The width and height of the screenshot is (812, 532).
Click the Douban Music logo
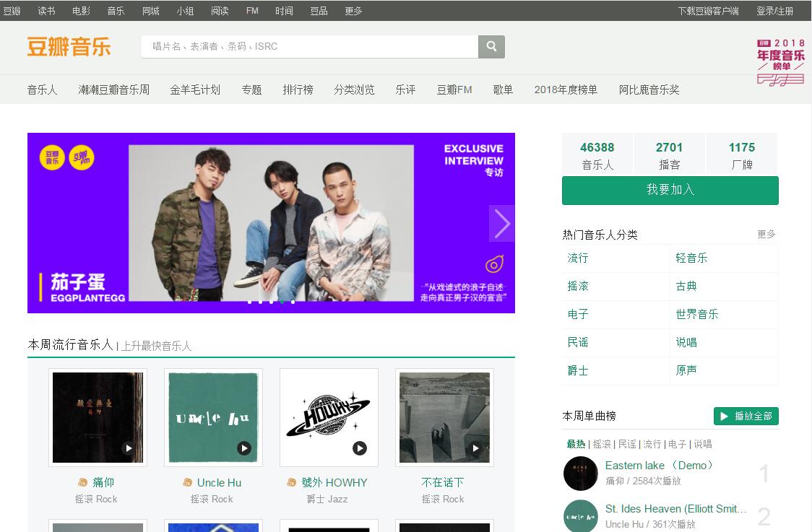[69, 47]
